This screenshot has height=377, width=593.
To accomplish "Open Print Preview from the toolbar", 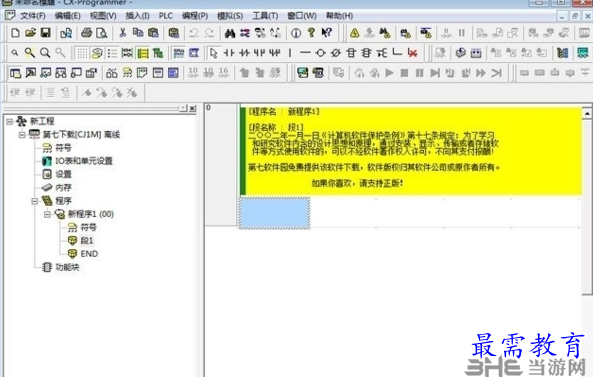I will tap(101, 33).
